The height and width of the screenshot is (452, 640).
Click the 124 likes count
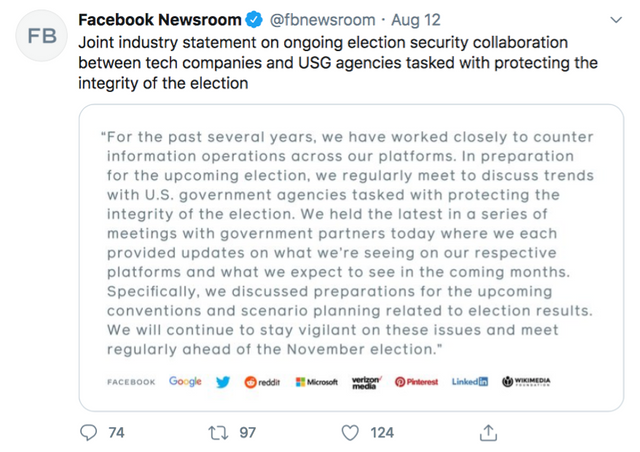[x=382, y=433]
